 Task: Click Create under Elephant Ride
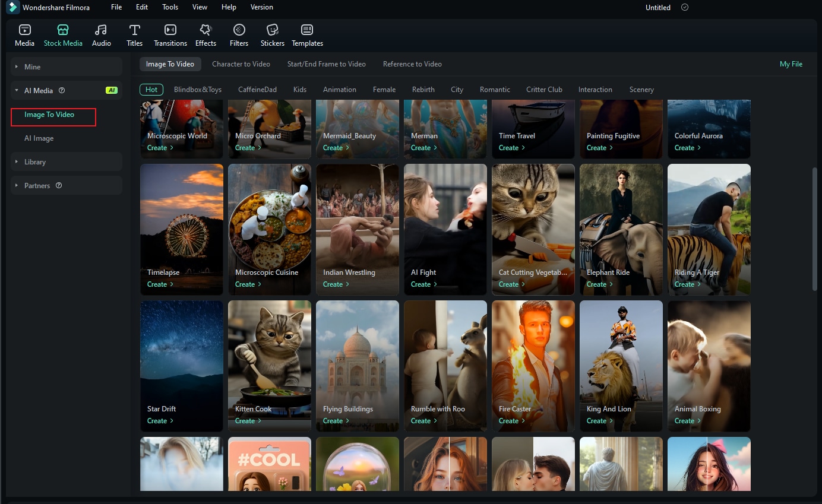pos(600,284)
